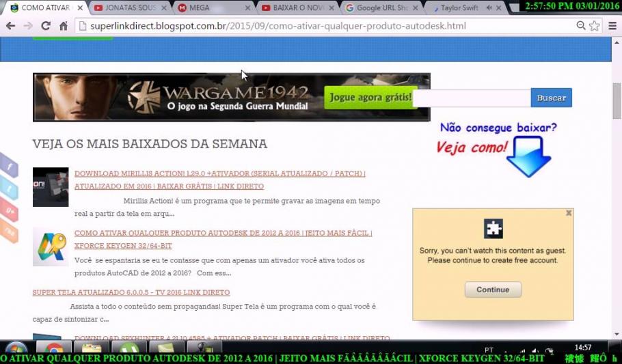Open the zoom magnifier icon in address bar
Image resolution: width=622 pixels, height=364 pixels.
pos(581,26)
